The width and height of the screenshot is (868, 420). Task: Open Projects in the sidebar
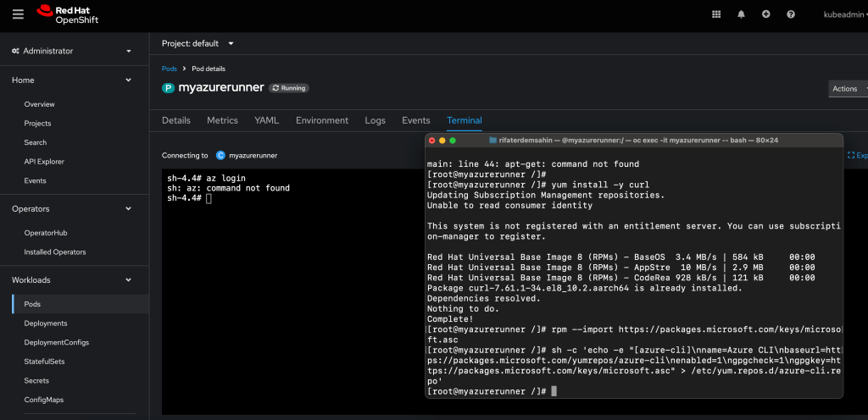click(x=37, y=124)
